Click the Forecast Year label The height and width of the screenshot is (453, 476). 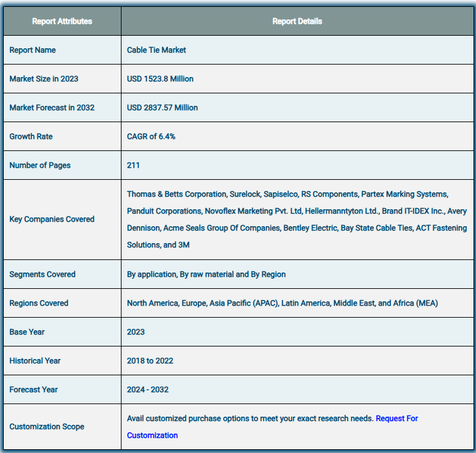coord(33,390)
